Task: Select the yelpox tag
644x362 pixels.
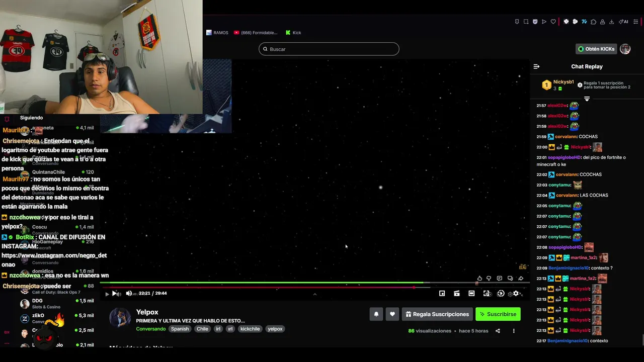Action: (x=275, y=329)
